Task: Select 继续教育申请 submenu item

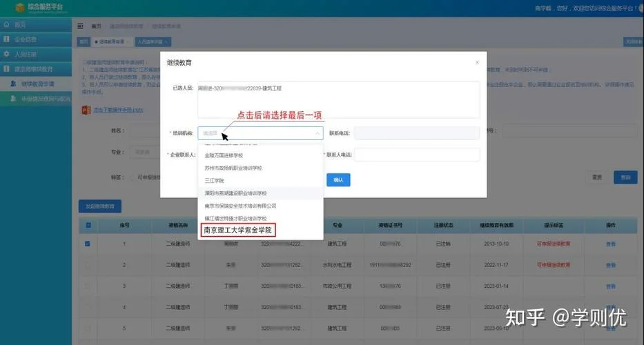Action: click(36, 83)
